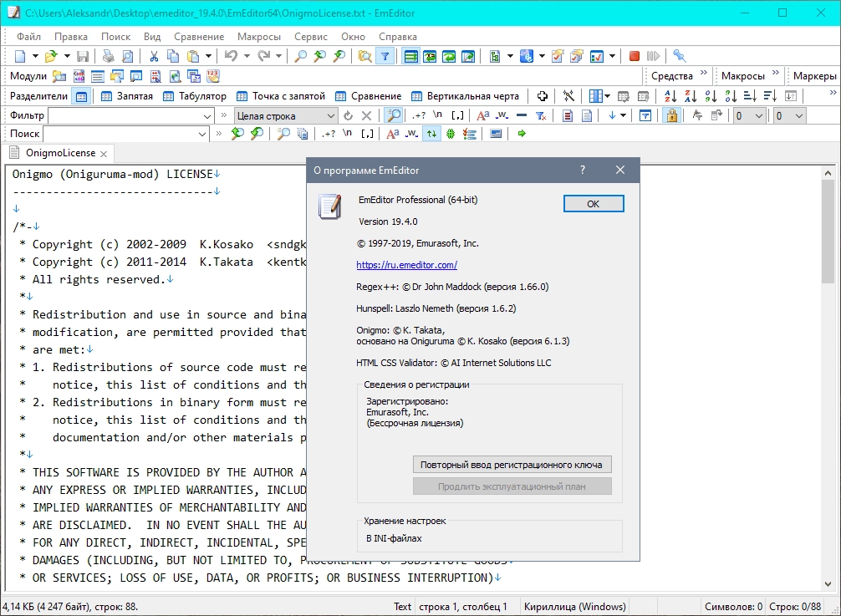The image size is (841, 616).
Task: Click the 123 counter plugin icon
Action: (x=213, y=76)
